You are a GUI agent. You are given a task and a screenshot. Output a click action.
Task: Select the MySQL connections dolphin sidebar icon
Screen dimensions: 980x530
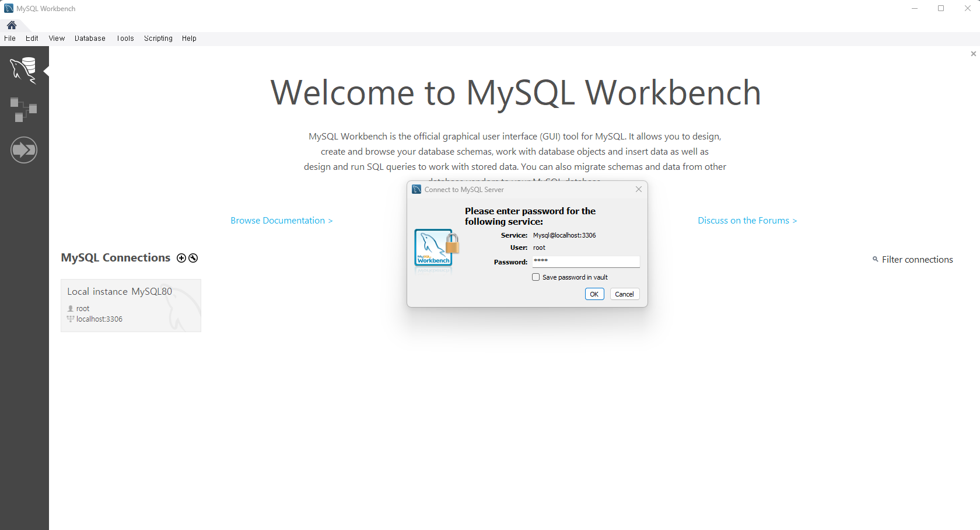23,70
